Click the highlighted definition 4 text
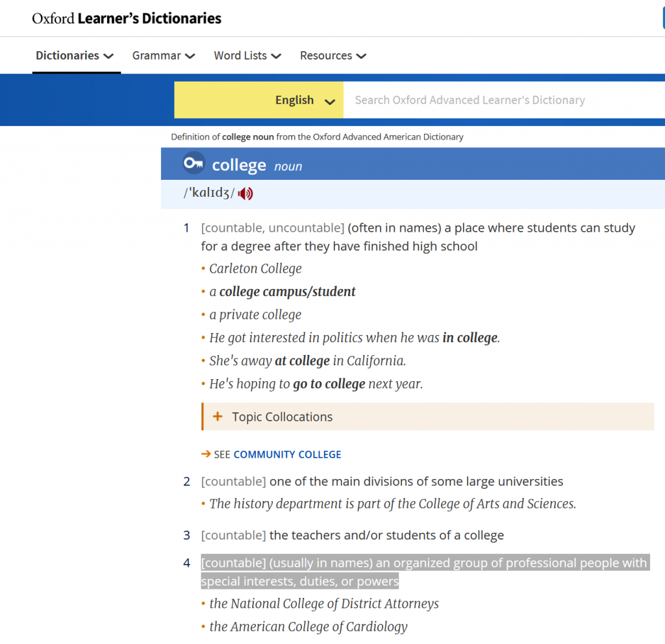Viewport: 665px width, 644px height. coord(425,571)
